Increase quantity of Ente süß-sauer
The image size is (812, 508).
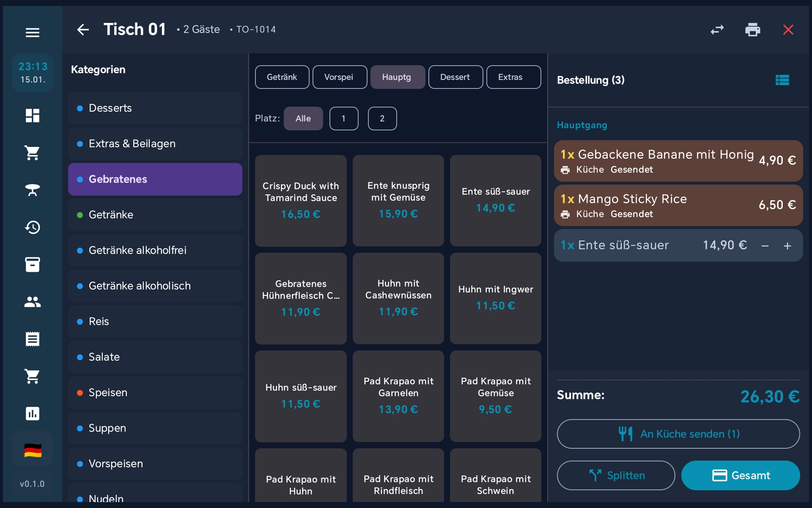(x=787, y=246)
